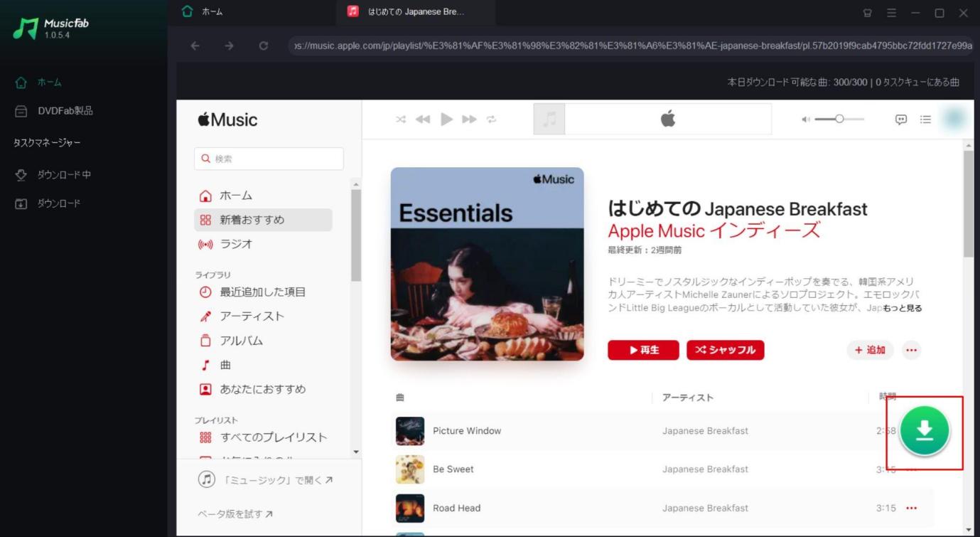
Task: Click the green download button
Action: [x=924, y=430]
